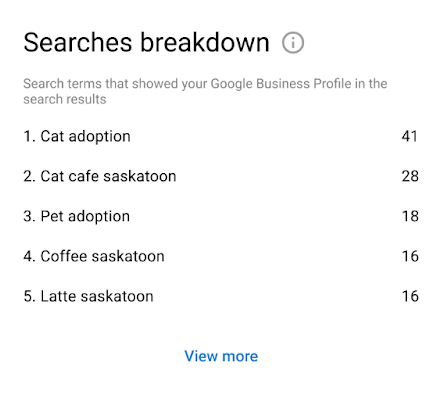
Task: Click the count 28 for Cat cafe saskatoon
Action: [410, 176]
